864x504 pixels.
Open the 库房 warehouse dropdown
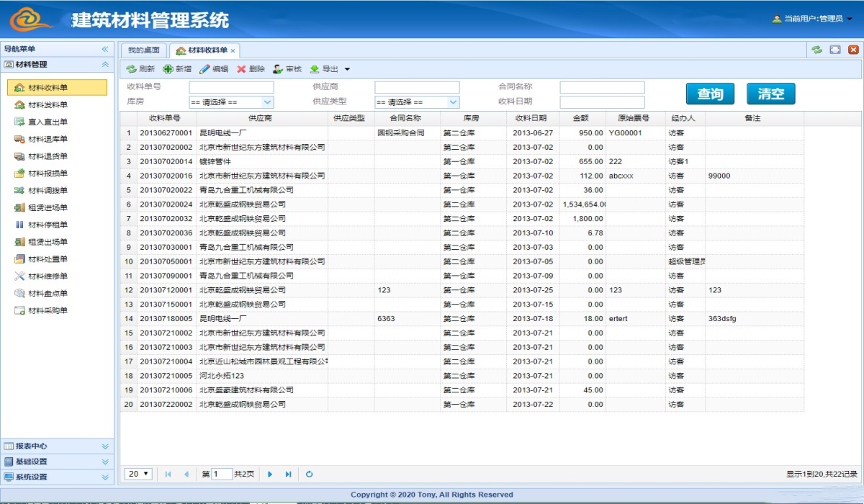pyautogui.click(x=231, y=102)
